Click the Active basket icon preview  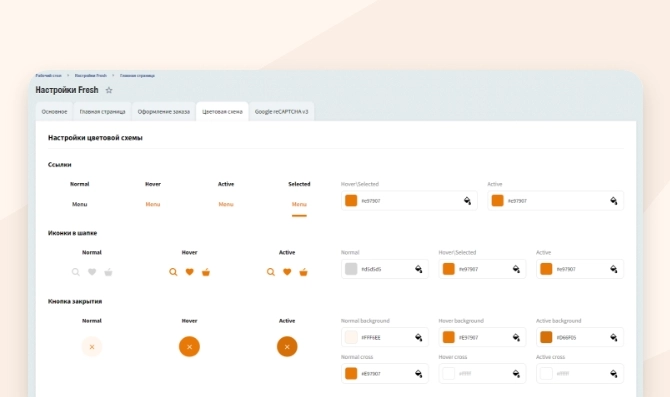point(303,272)
